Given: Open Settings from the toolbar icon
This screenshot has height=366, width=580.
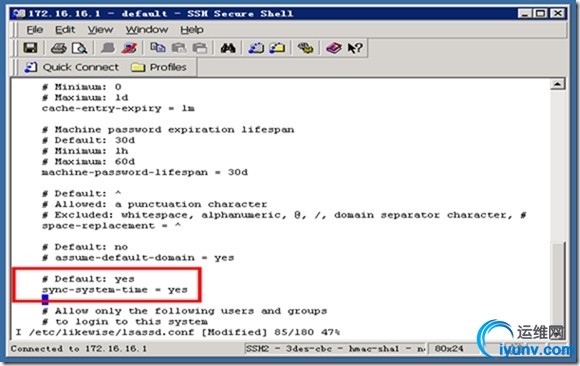Looking at the screenshot, I should pyautogui.click(x=306, y=48).
